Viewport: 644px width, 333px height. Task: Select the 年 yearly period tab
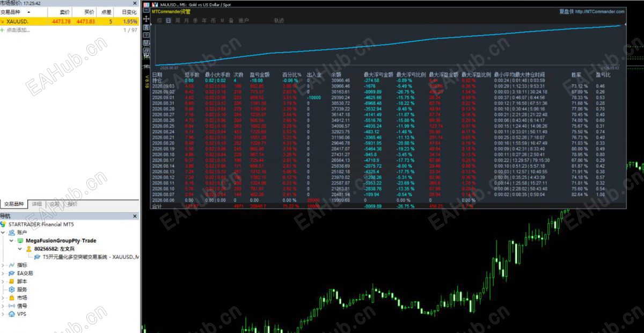(204, 21)
